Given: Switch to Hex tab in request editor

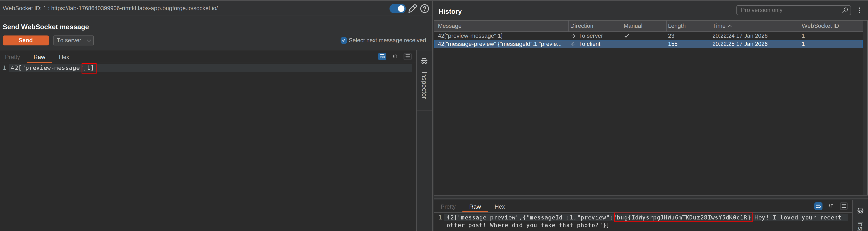Looking at the screenshot, I should (64, 57).
